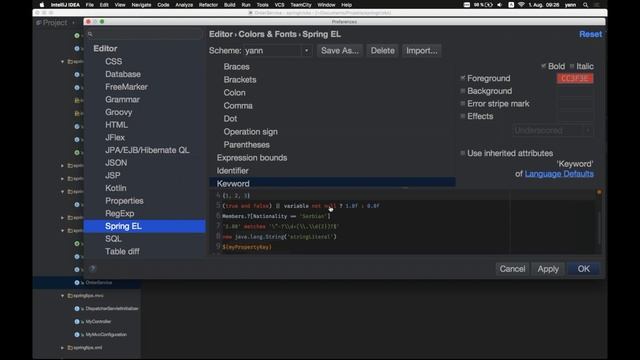640x360 pixels.
Task: Click the code preview scrollbar
Action: (x=599, y=228)
